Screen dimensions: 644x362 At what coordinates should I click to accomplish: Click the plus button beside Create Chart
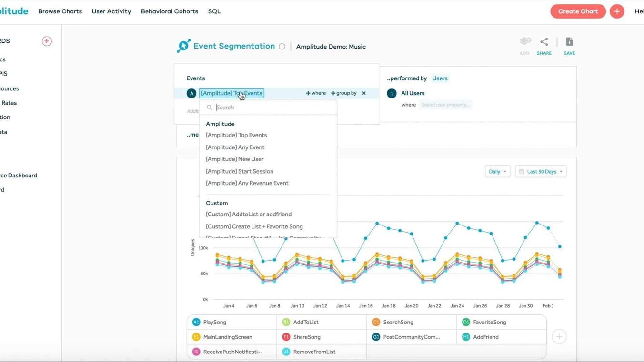click(x=617, y=11)
